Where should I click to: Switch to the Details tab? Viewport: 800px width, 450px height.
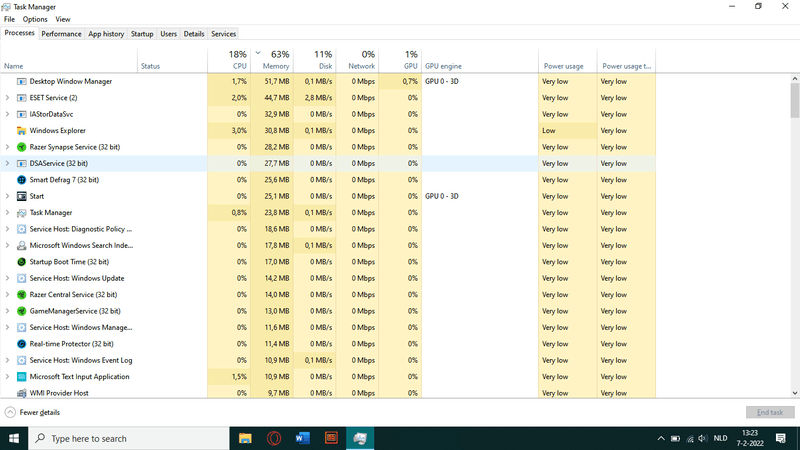[x=194, y=34]
